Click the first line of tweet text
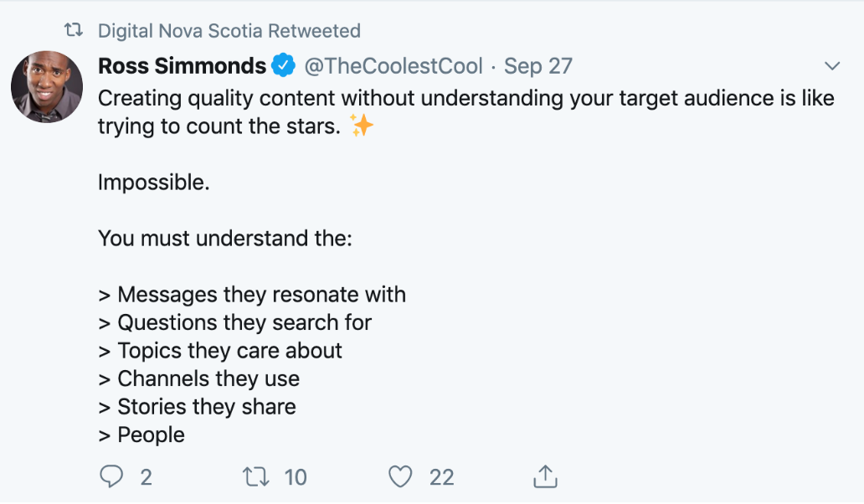This screenshot has height=504, width=864. click(x=465, y=98)
